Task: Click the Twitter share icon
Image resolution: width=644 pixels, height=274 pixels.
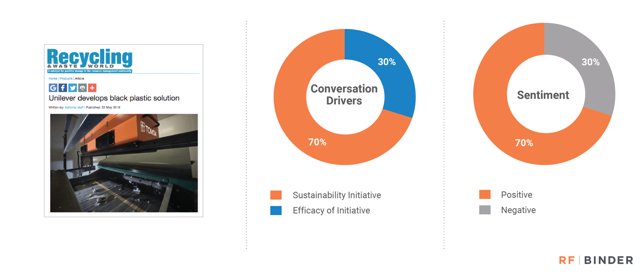Action: pyautogui.click(x=73, y=88)
